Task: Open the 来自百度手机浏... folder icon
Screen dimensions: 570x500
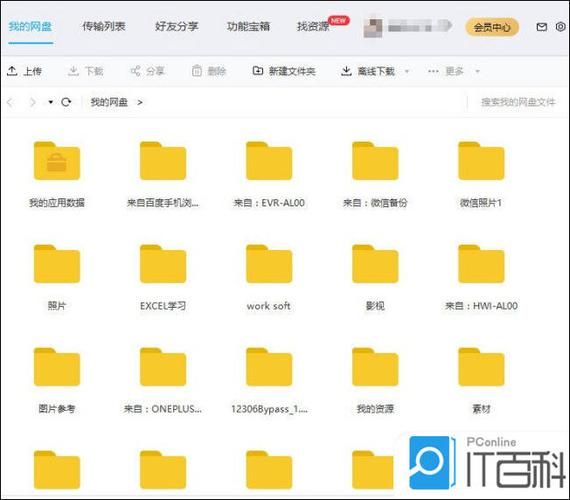Action: (x=163, y=161)
